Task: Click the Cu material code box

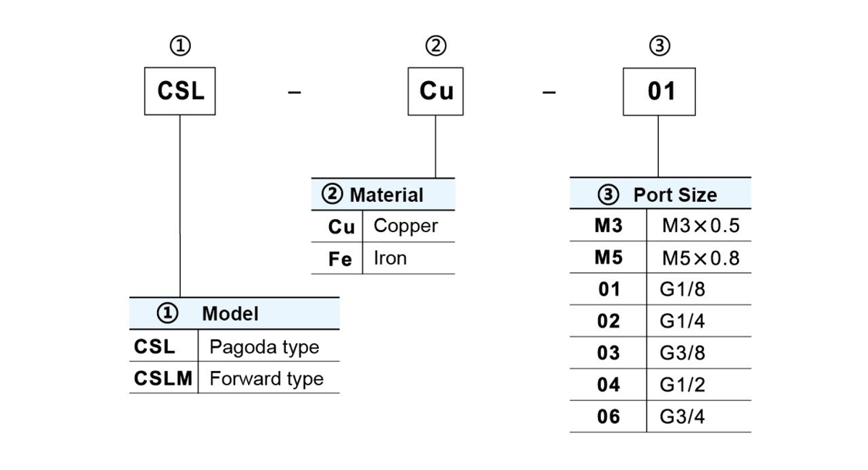Action: (436, 91)
